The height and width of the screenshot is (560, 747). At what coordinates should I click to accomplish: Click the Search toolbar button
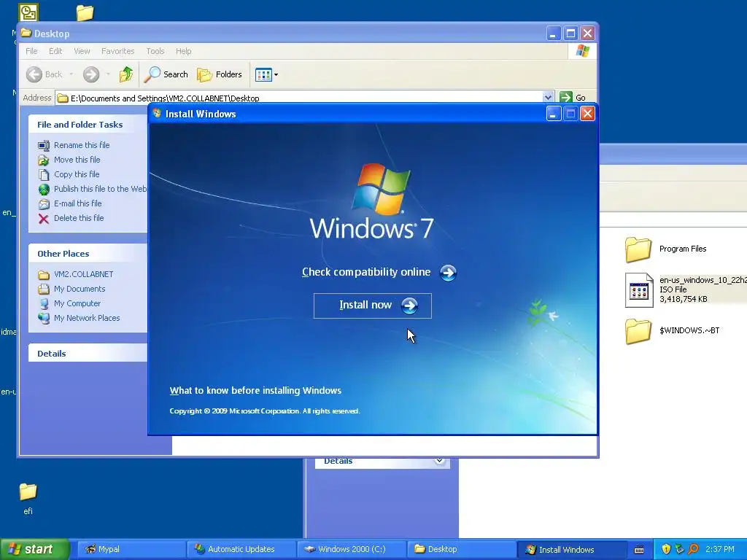pos(166,74)
